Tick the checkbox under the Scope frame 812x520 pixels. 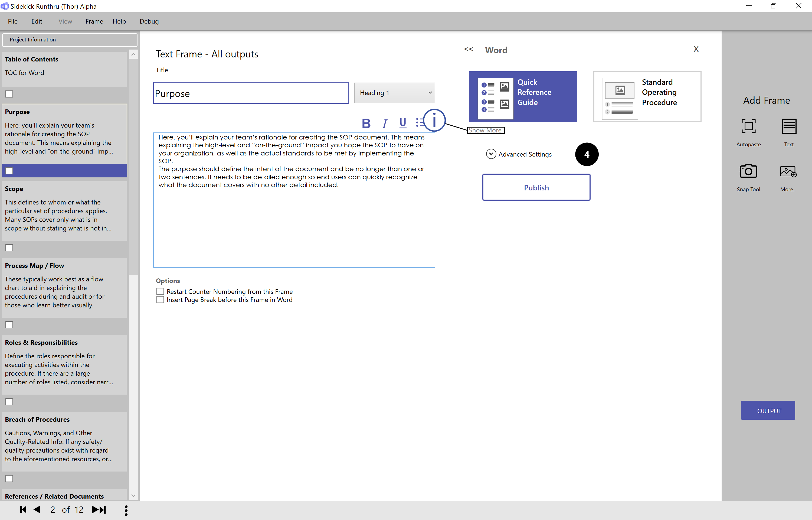coord(9,248)
